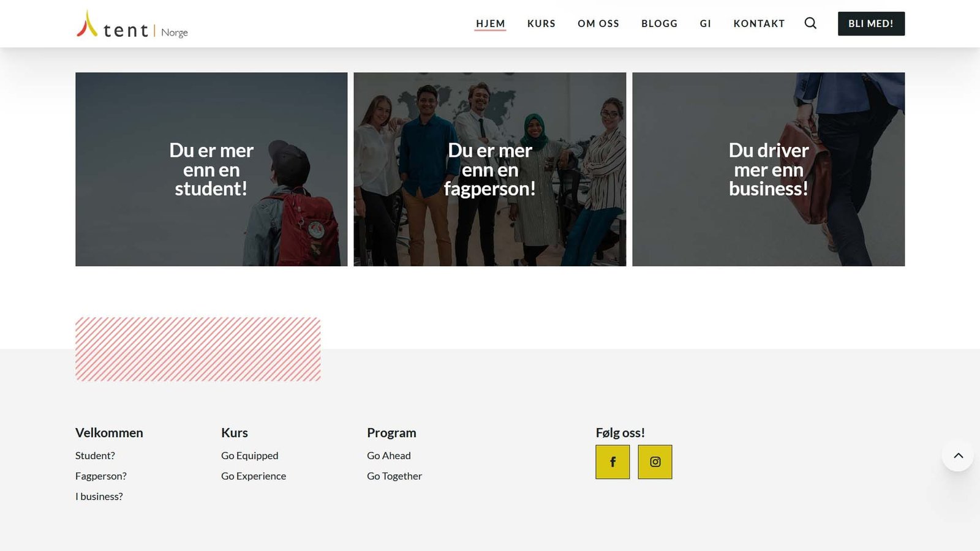Click the 'Følg oss!' heading
Screen dimensions: 980x551
click(x=620, y=433)
